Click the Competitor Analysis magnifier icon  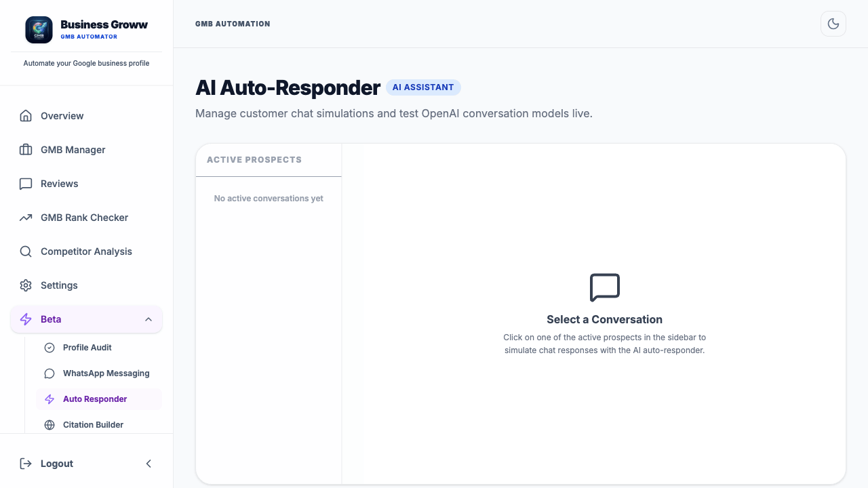pyautogui.click(x=26, y=251)
